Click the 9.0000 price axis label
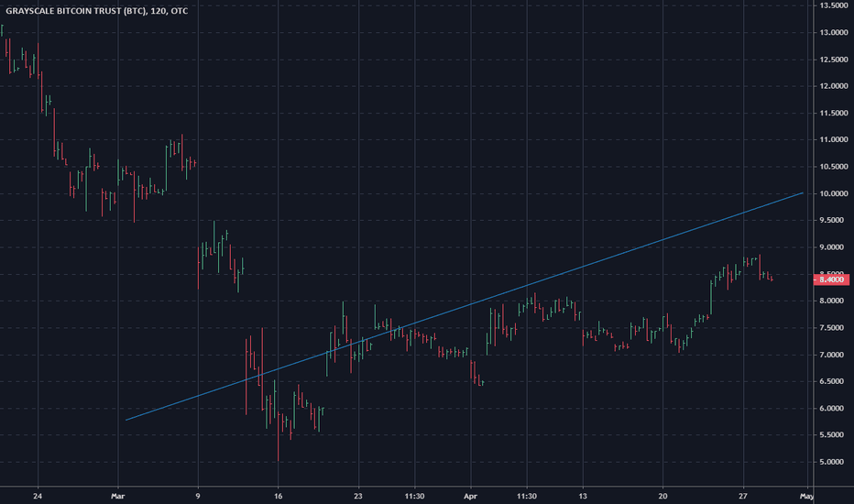Screen dimensions: 854x504 click(834, 247)
